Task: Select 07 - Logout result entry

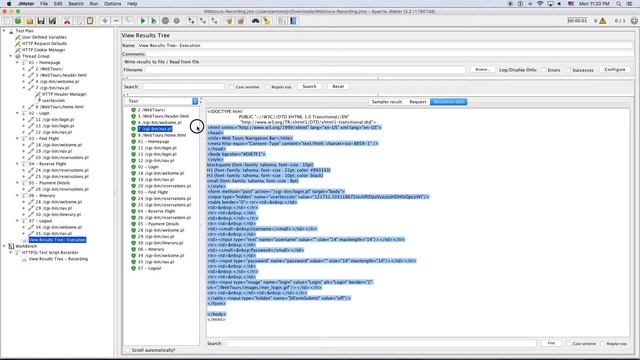Action: [x=149, y=268]
